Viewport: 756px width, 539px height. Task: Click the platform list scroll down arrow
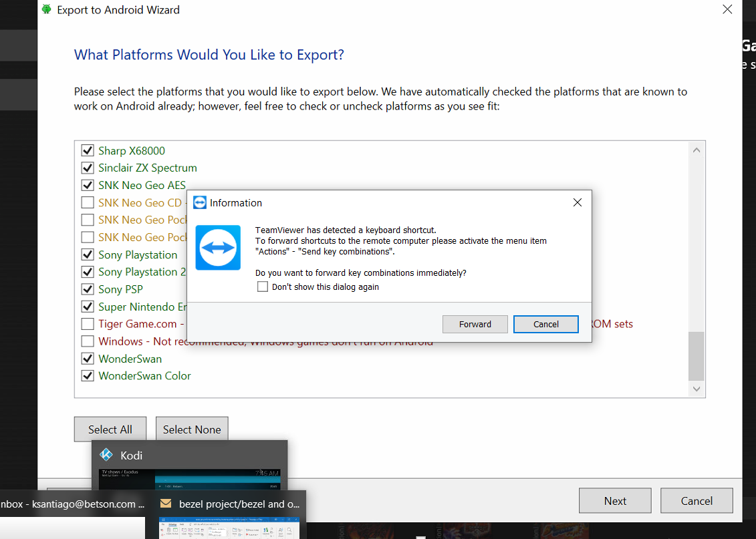coord(697,389)
